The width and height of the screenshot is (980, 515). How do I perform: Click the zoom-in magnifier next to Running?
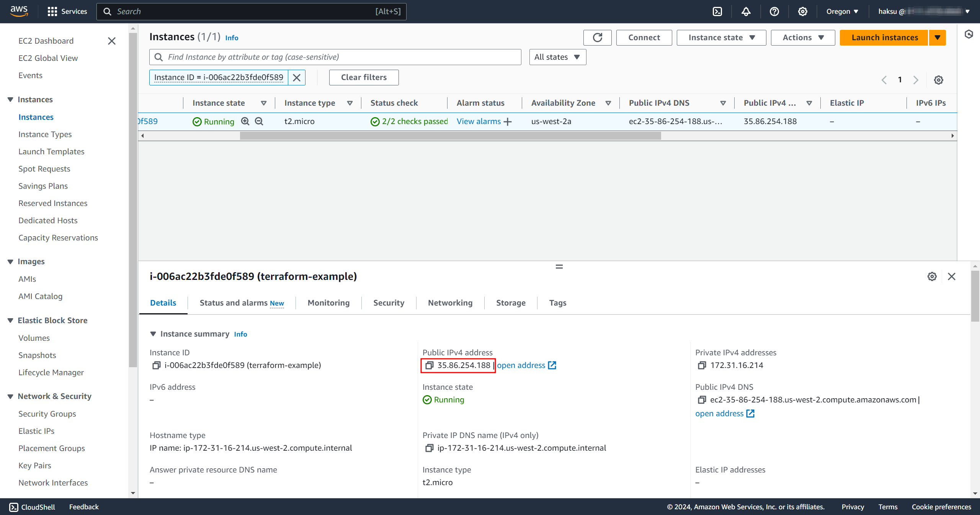tap(245, 121)
